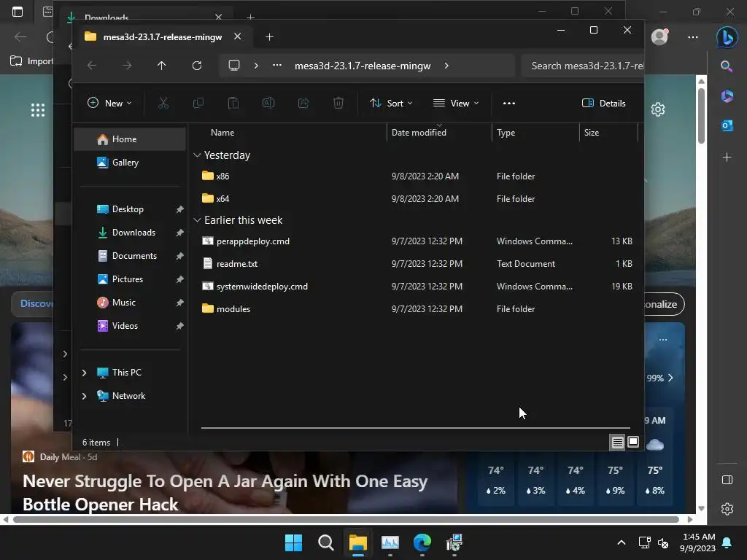
Task: Click the Delete trash icon
Action: pos(338,103)
